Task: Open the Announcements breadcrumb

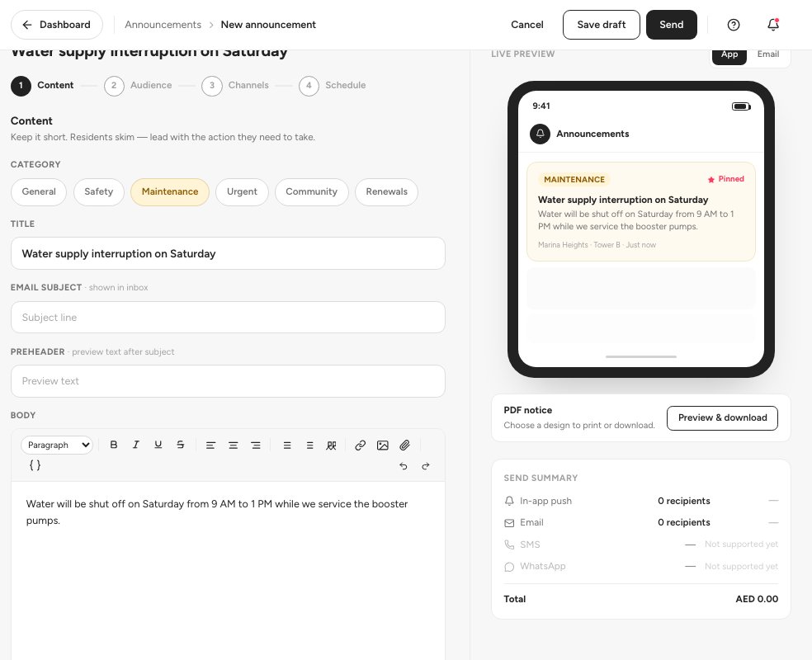Action: [x=163, y=25]
